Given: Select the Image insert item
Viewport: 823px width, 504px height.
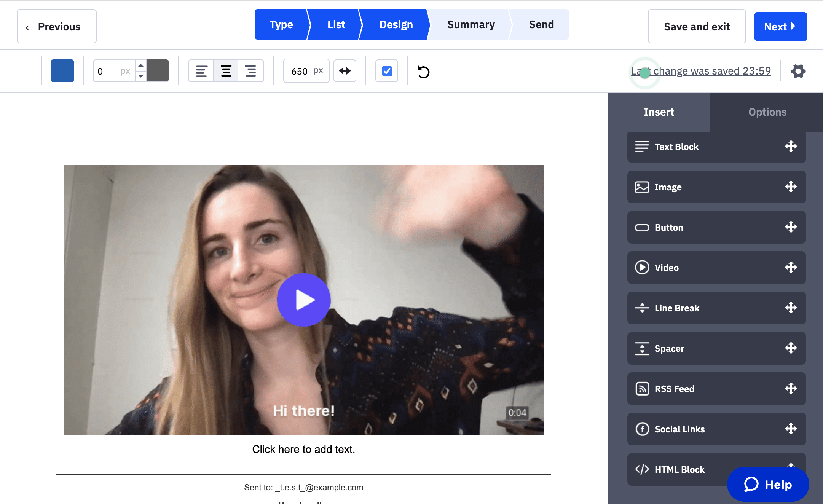Looking at the screenshot, I should tap(716, 187).
